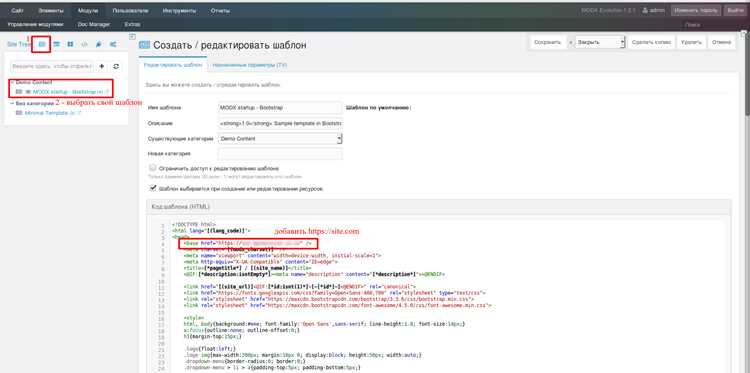Click the element filter input field in sidebar

click(52, 66)
